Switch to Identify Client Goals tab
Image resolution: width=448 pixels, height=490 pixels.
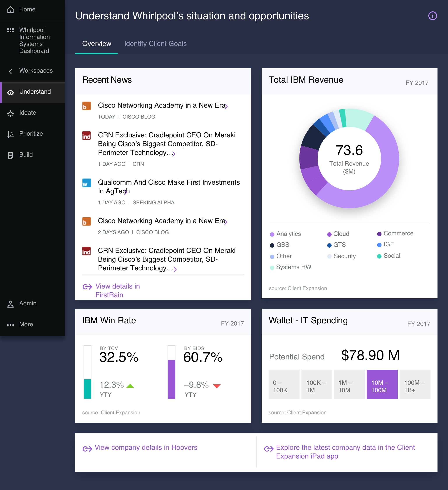point(155,44)
